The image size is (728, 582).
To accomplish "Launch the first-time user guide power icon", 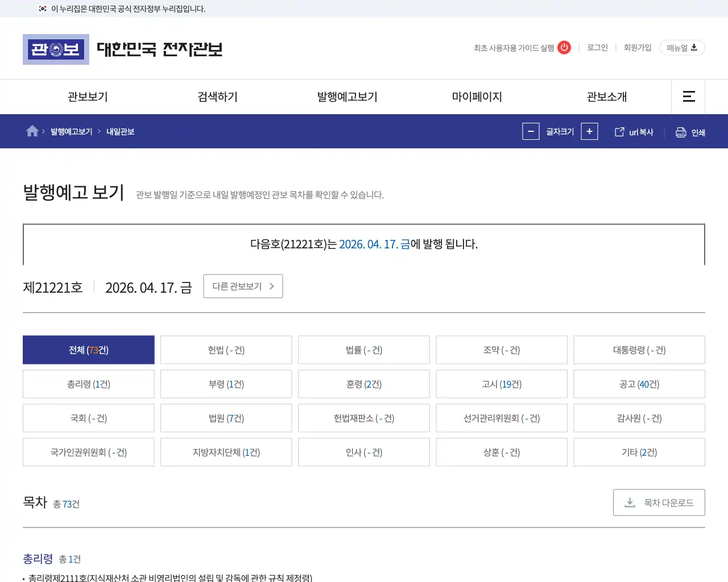I will [564, 48].
